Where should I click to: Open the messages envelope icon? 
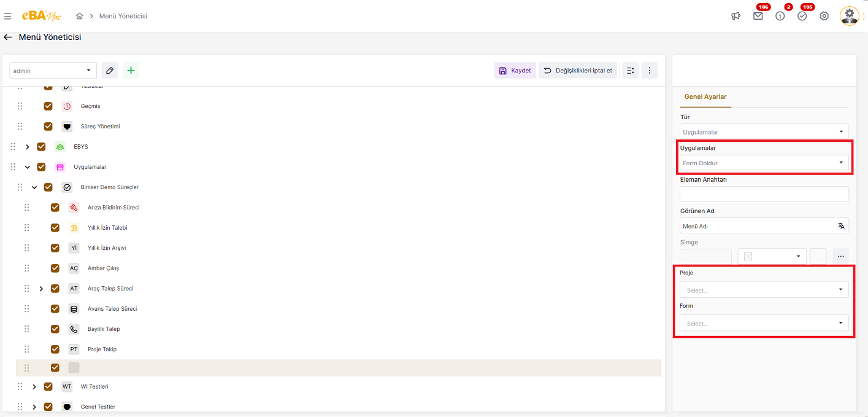pos(758,16)
